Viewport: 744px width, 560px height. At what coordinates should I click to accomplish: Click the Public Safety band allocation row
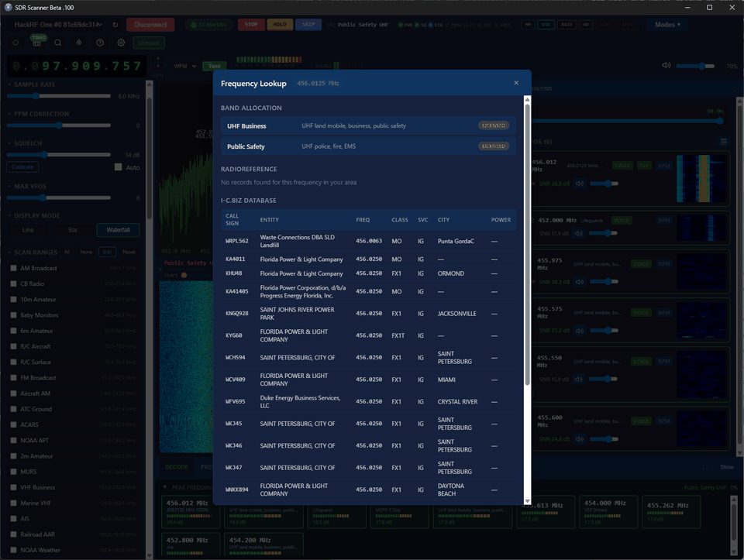(368, 146)
